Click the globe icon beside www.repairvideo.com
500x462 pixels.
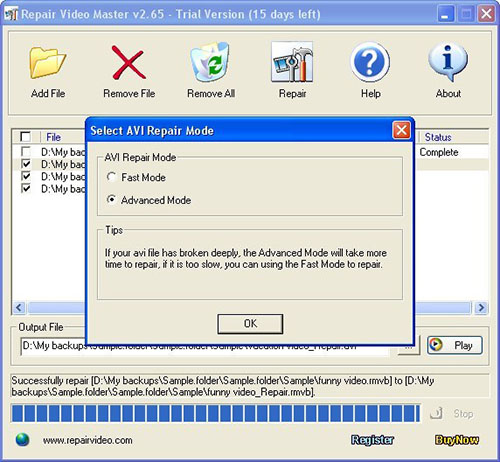pos(22,440)
